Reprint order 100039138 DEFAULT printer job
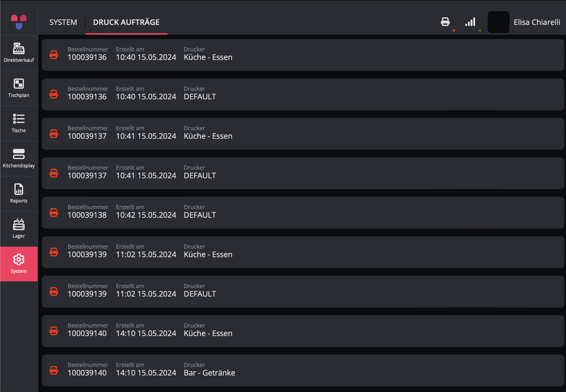Image resolution: width=566 pixels, height=392 pixels. point(54,213)
